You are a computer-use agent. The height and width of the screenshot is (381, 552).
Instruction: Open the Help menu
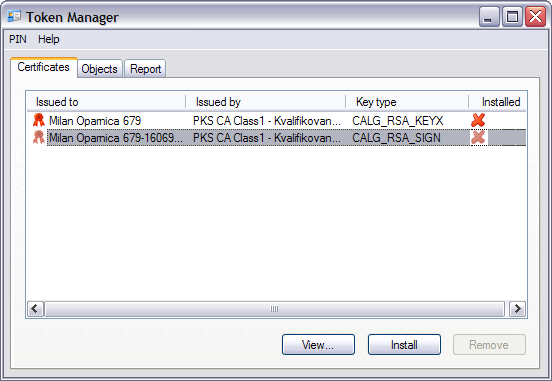pos(49,39)
